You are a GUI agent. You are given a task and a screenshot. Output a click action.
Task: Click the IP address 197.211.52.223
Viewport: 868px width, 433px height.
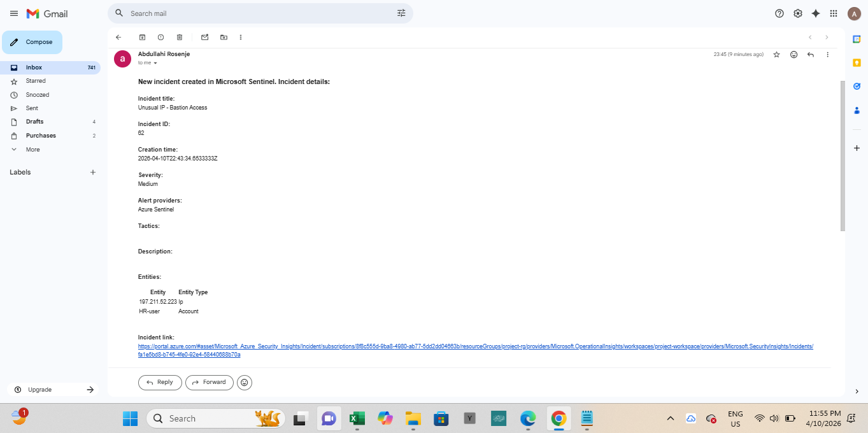(158, 302)
